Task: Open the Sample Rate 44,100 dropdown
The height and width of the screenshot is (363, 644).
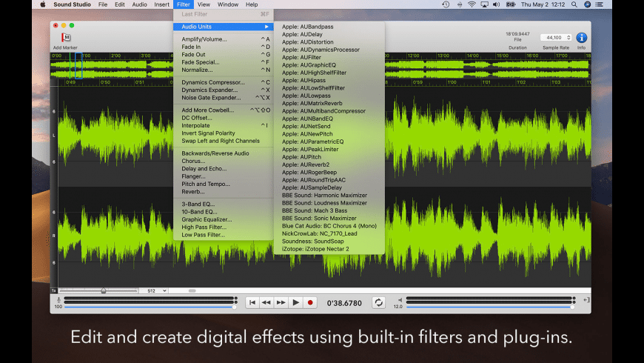Action: [x=555, y=37]
